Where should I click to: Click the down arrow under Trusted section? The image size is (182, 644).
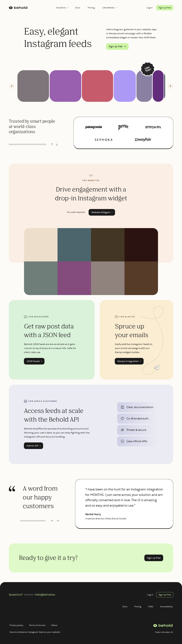(57, 144)
